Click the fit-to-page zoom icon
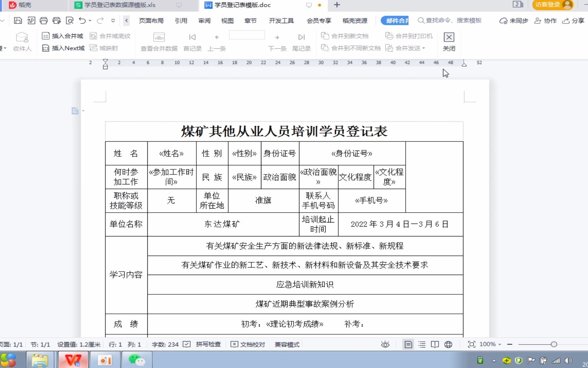The image size is (588, 368). click(x=471, y=344)
